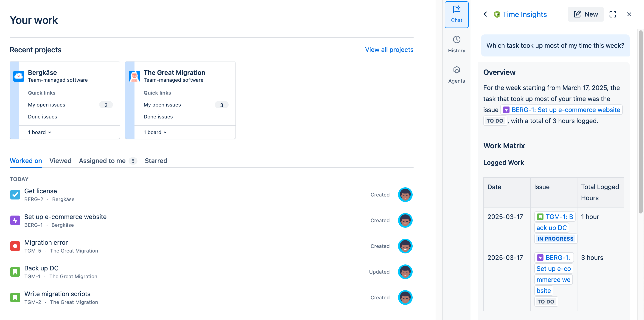Click The Great Migration project avatar

point(134,76)
